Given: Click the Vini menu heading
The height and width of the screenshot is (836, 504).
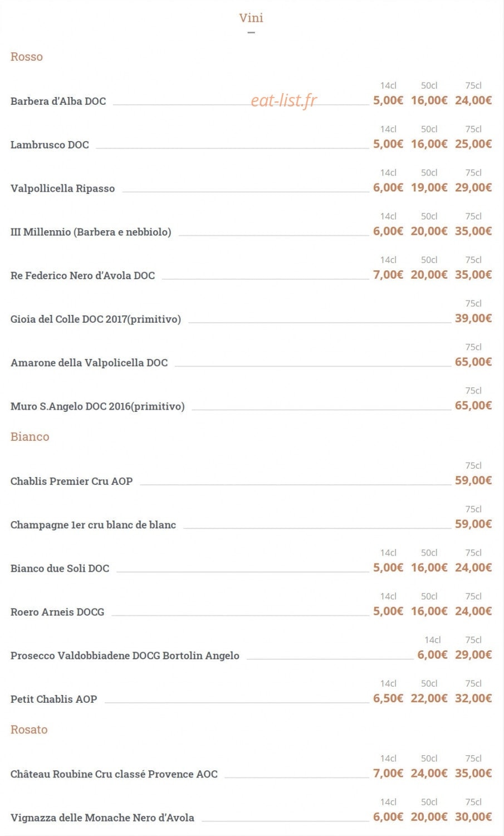Looking at the screenshot, I should click(251, 18).
